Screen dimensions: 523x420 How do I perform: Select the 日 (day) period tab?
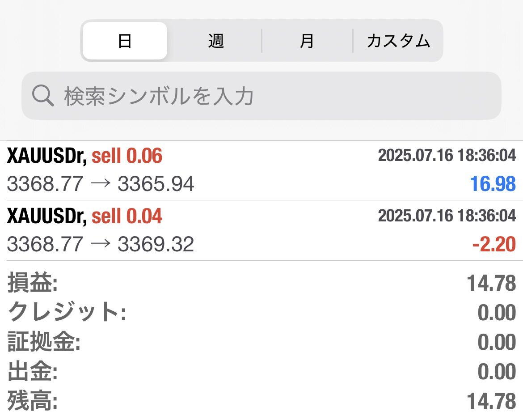(125, 41)
